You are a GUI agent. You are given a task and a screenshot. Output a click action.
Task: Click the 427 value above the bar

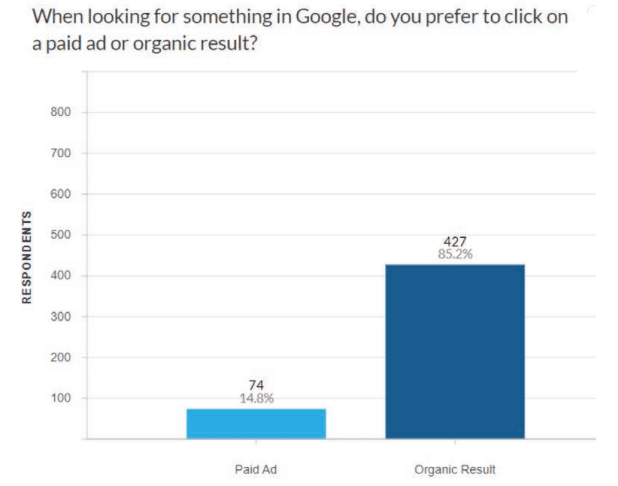456,241
